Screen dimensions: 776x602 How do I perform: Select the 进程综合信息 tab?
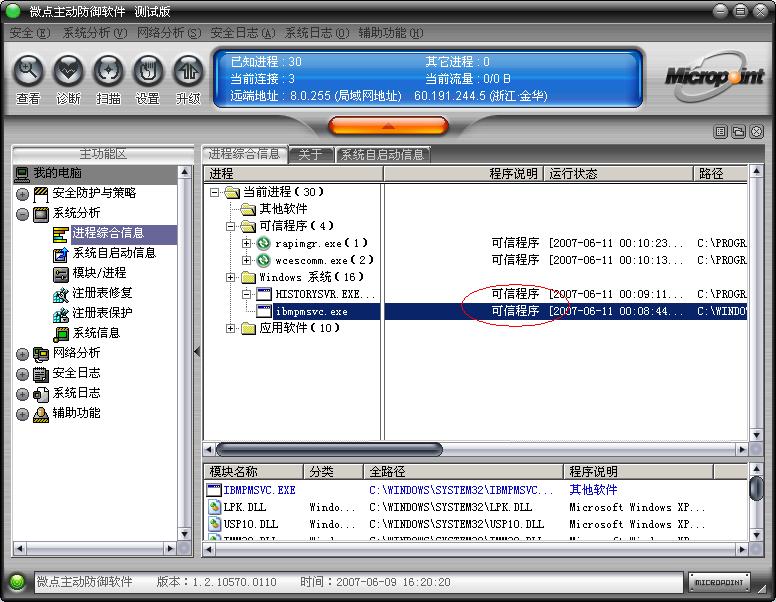point(244,154)
